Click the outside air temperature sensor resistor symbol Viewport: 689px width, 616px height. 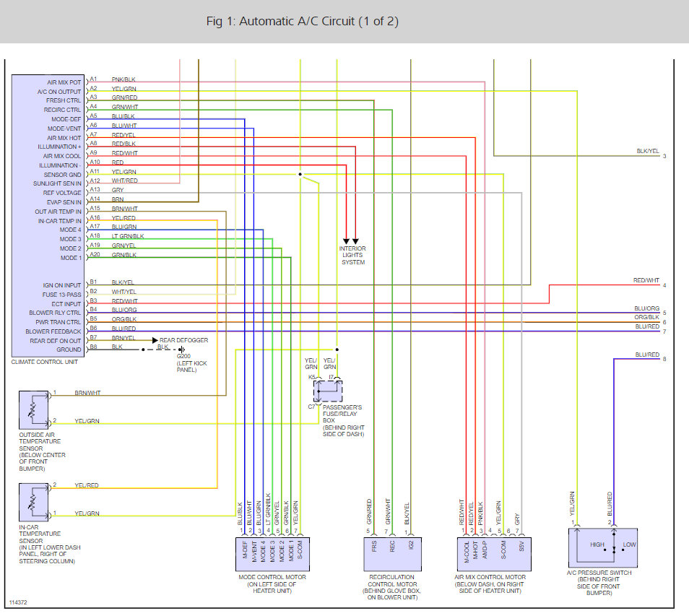click(x=34, y=410)
